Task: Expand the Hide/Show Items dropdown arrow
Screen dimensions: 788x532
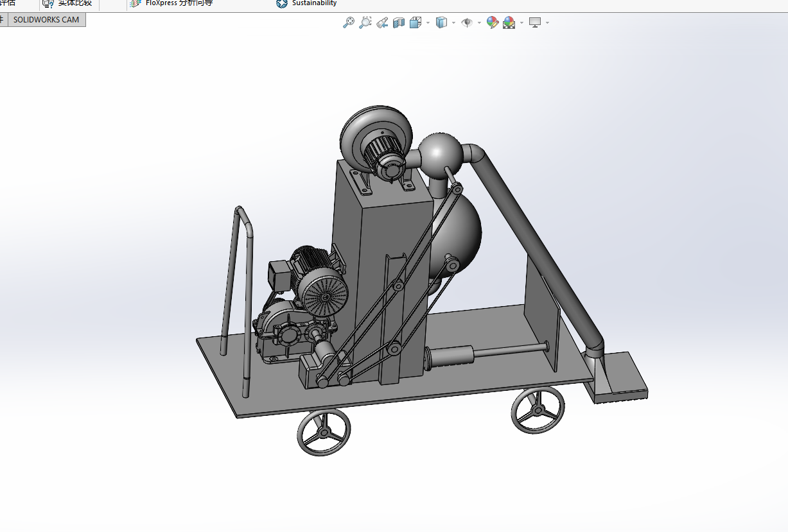Action: coord(479,22)
